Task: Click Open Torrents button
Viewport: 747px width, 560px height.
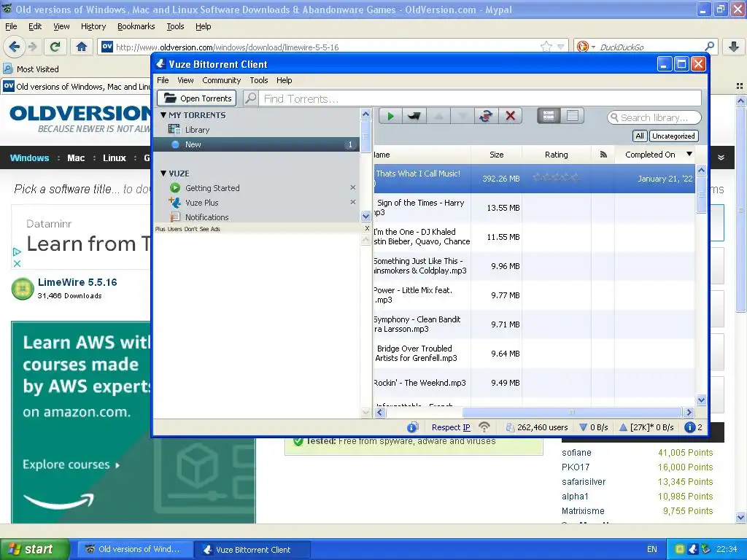Action: [x=197, y=98]
